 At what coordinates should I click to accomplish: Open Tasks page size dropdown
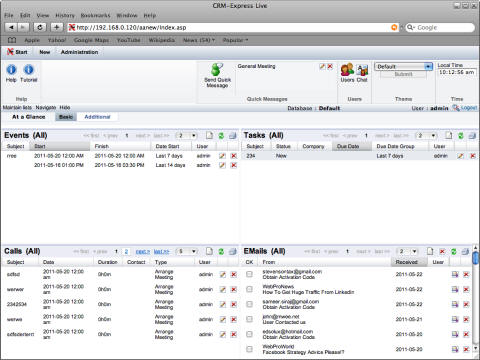426,135
